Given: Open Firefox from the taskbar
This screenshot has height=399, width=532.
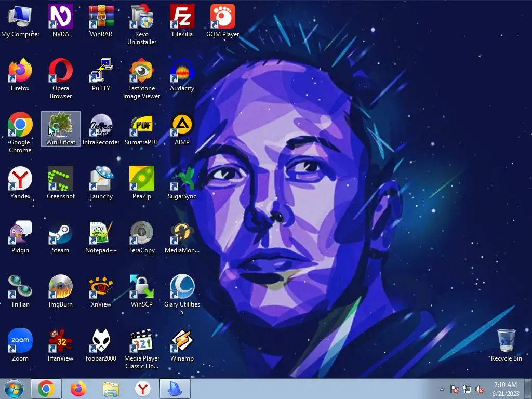Looking at the screenshot, I should tap(78, 389).
